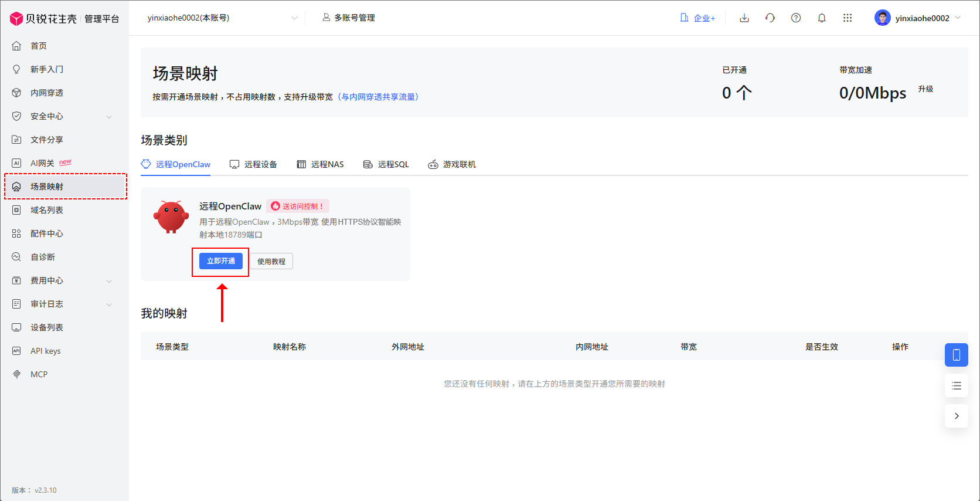The height and width of the screenshot is (501, 980).
Task: Click the AI网关 icon
Action: click(x=16, y=163)
